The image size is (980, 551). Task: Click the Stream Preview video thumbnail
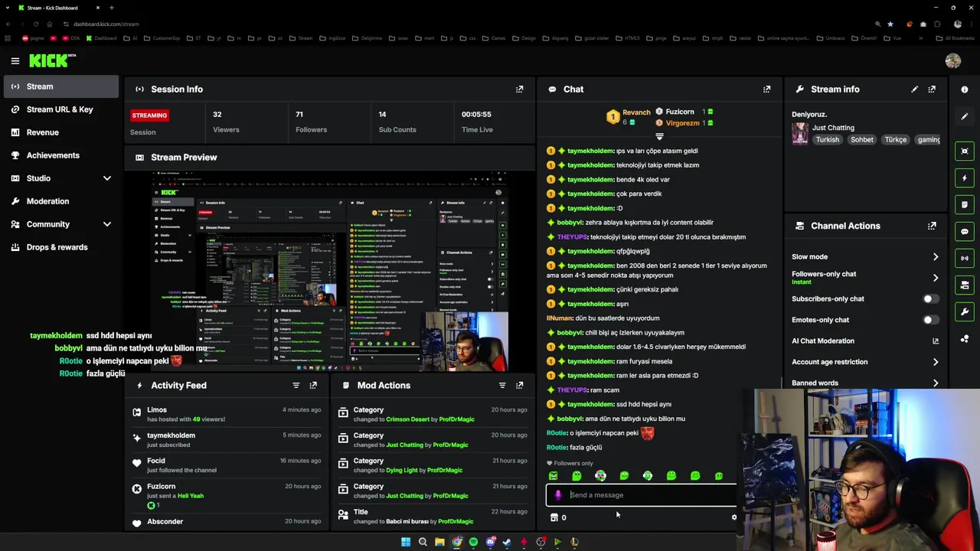click(x=330, y=272)
